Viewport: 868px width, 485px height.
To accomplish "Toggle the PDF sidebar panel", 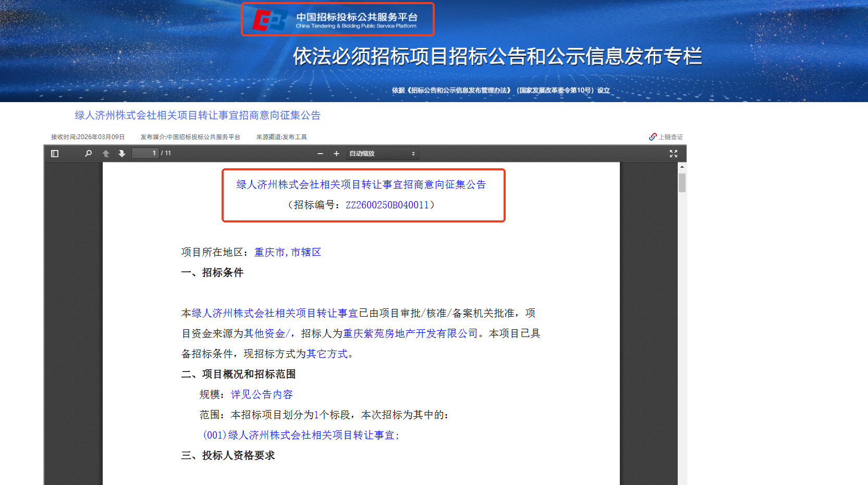I will tap(55, 154).
